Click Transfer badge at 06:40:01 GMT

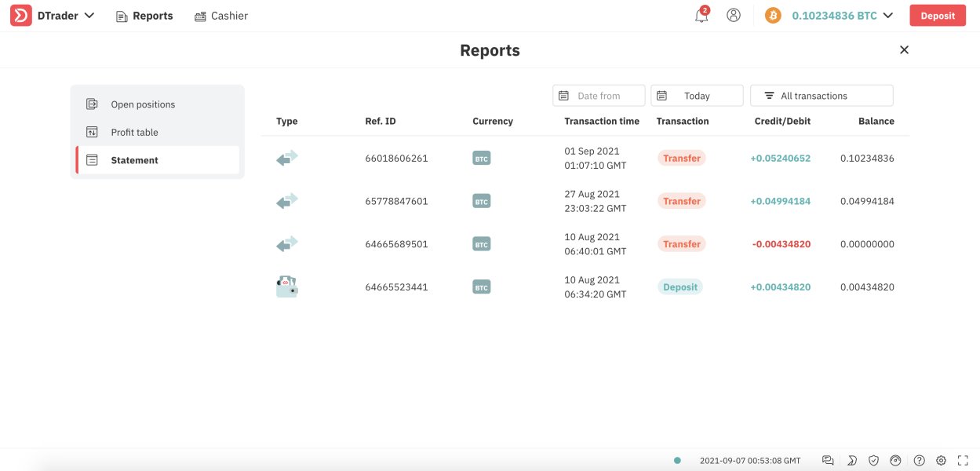[x=682, y=244]
